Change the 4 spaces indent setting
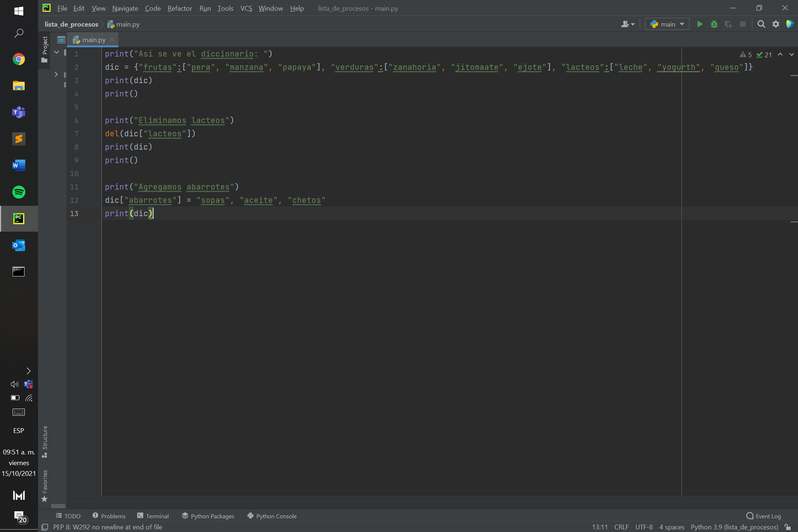The image size is (798, 532). click(x=672, y=527)
